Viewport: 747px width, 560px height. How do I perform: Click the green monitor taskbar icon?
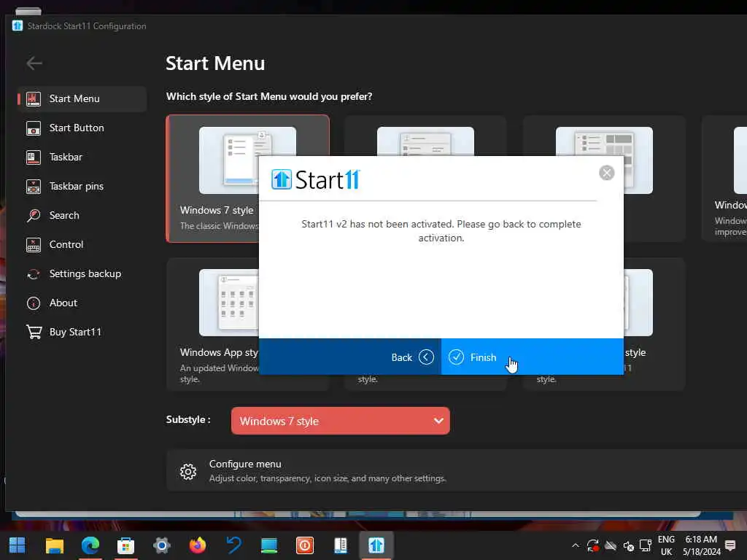point(269,545)
